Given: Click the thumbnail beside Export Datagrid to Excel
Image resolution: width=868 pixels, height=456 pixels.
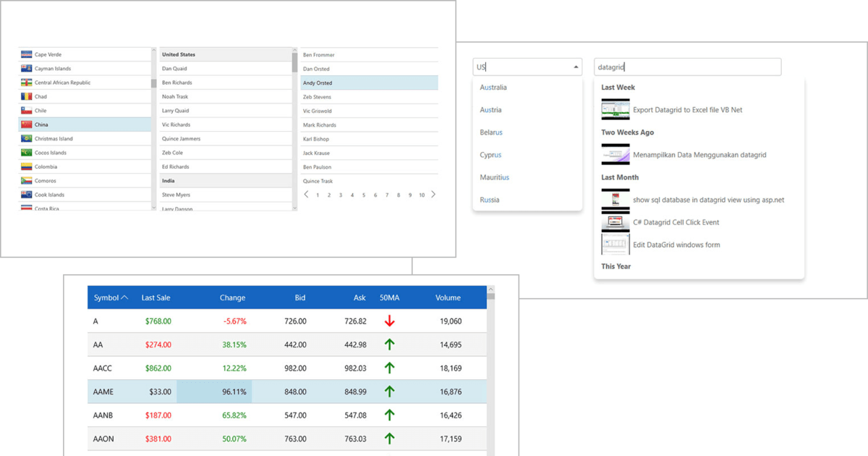Looking at the screenshot, I should [x=615, y=110].
